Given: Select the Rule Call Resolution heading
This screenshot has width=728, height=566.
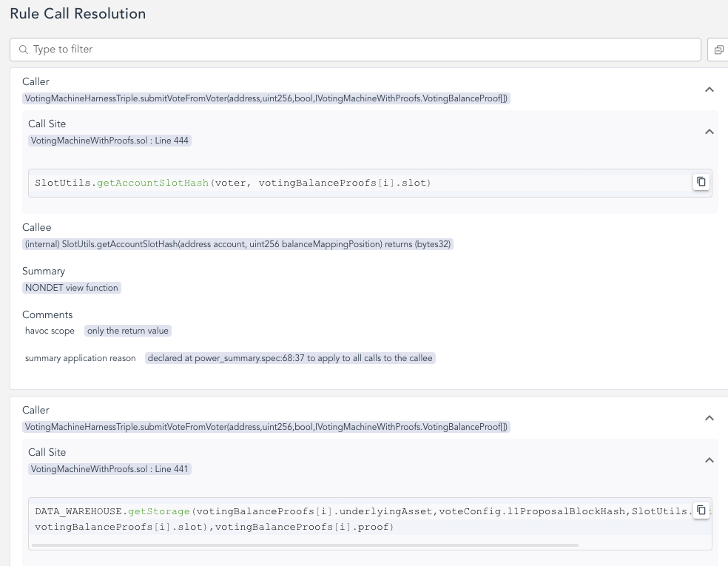Looking at the screenshot, I should tap(77, 13).
